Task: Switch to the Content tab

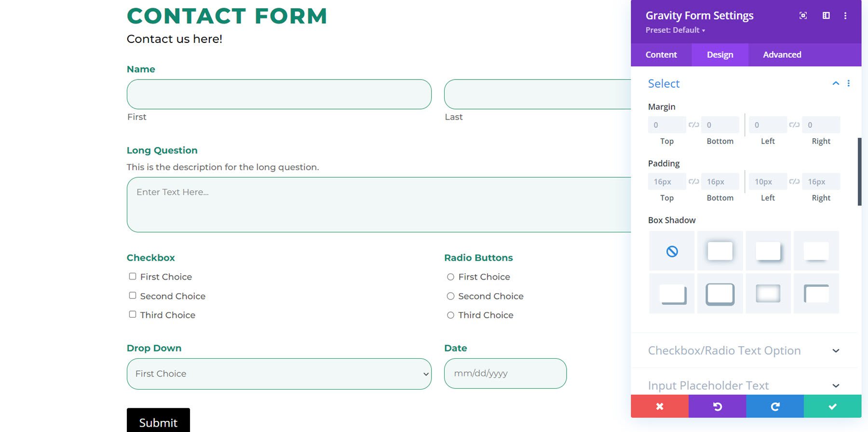Action: click(x=661, y=54)
